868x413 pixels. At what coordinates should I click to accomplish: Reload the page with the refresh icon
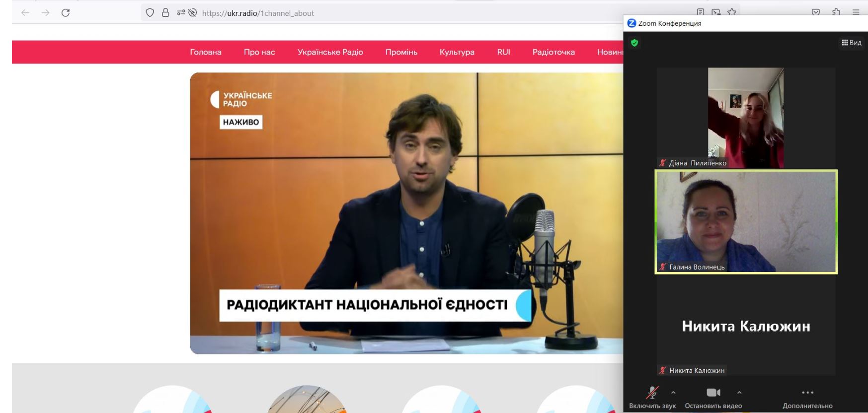tap(66, 13)
